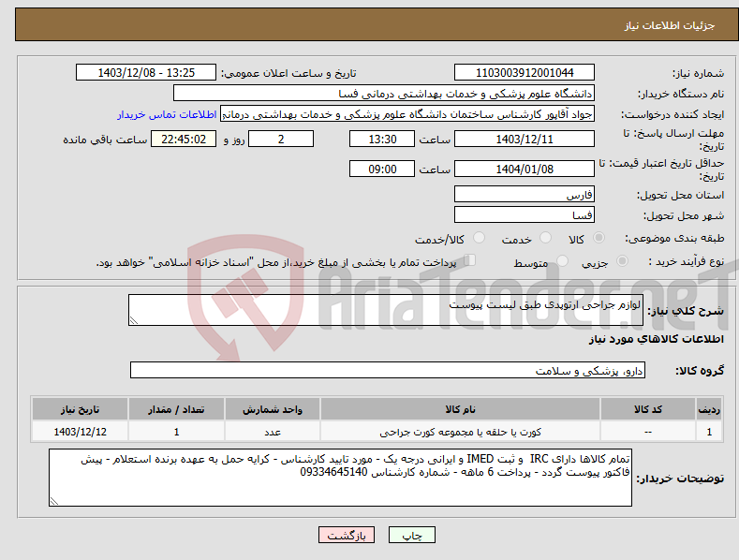The width and height of the screenshot is (739, 560).
Task: Click the ایجاد کننده درخواست label
Action: [672, 115]
